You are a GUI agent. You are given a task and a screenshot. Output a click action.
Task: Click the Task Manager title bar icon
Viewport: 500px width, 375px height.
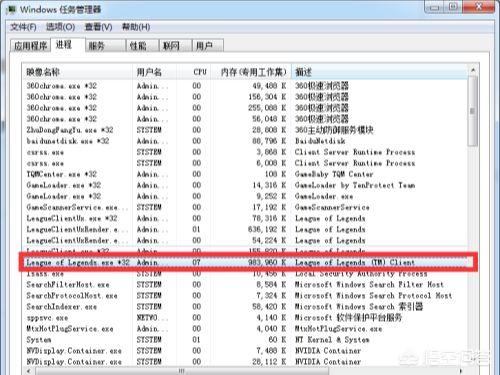tap(11, 9)
